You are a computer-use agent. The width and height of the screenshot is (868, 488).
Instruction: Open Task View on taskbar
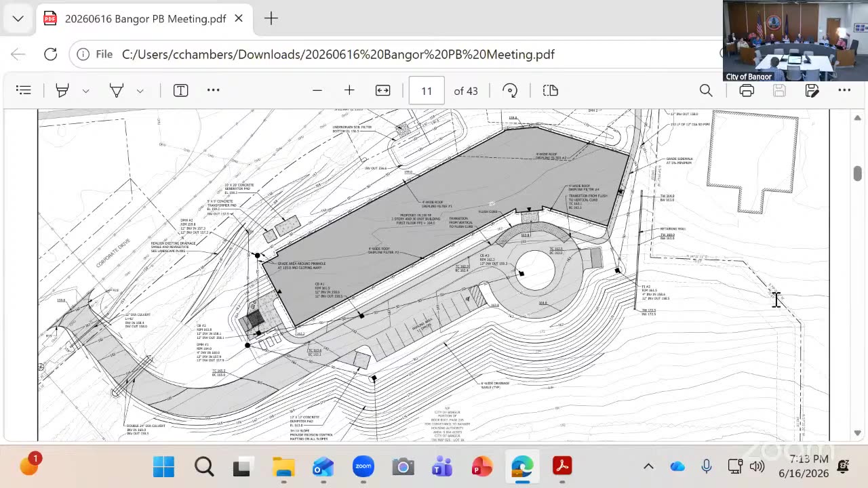pos(242,466)
